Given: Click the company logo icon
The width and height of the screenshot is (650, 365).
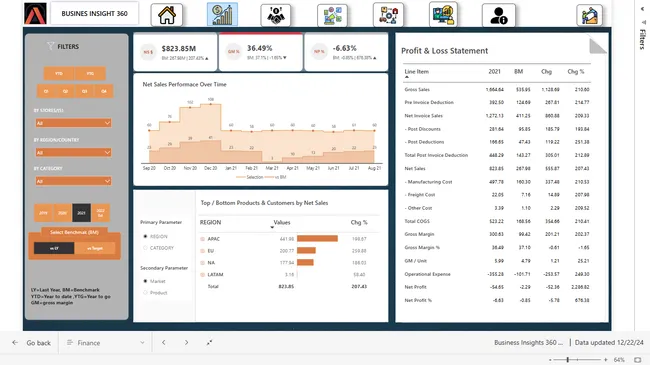Looking at the screenshot, I should 35,14.
